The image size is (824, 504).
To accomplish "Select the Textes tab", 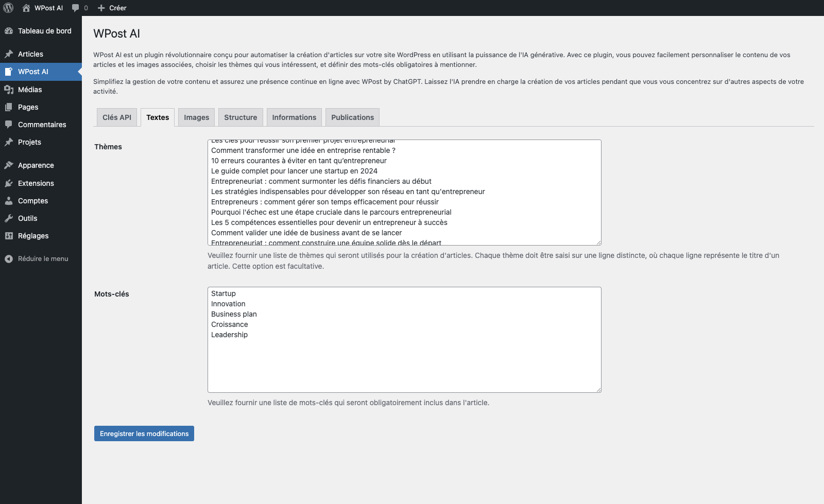I will click(158, 117).
